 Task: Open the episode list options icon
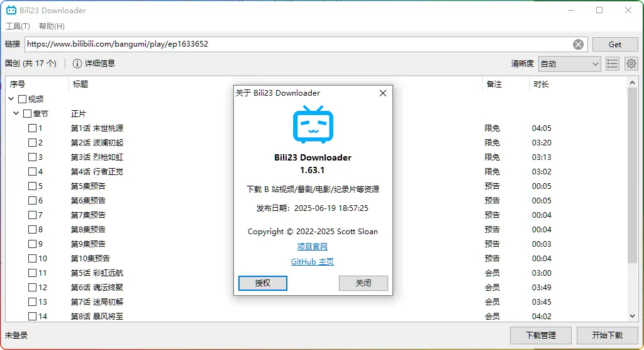click(613, 64)
